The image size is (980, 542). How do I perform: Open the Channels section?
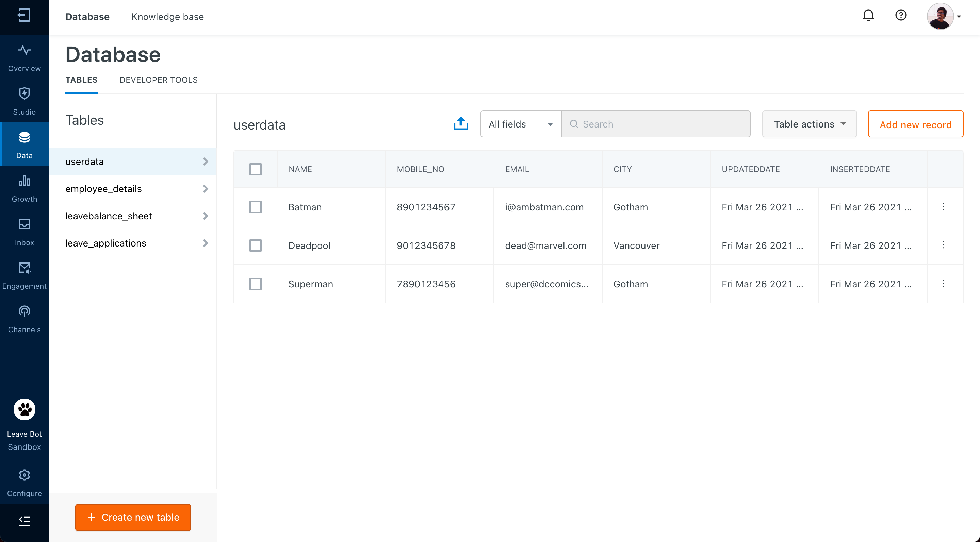coord(24,319)
